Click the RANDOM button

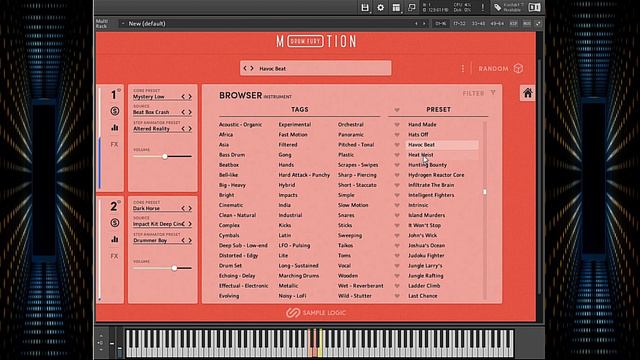(x=493, y=69)
